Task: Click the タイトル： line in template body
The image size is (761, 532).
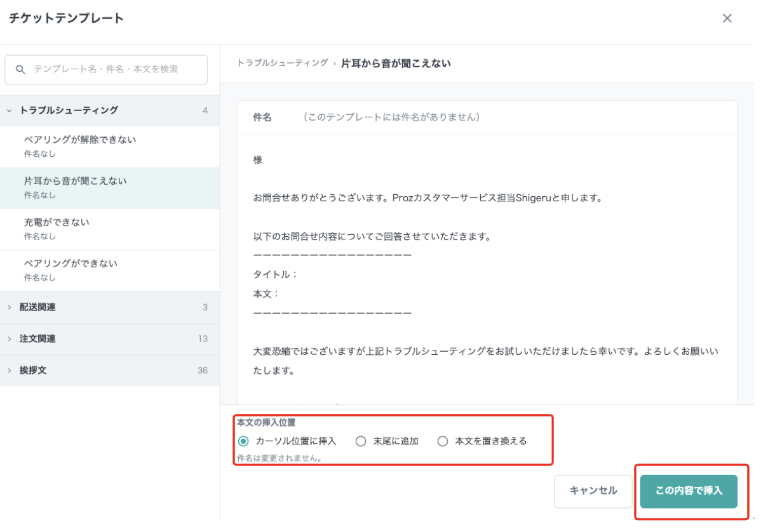Action: pos(275,274)
